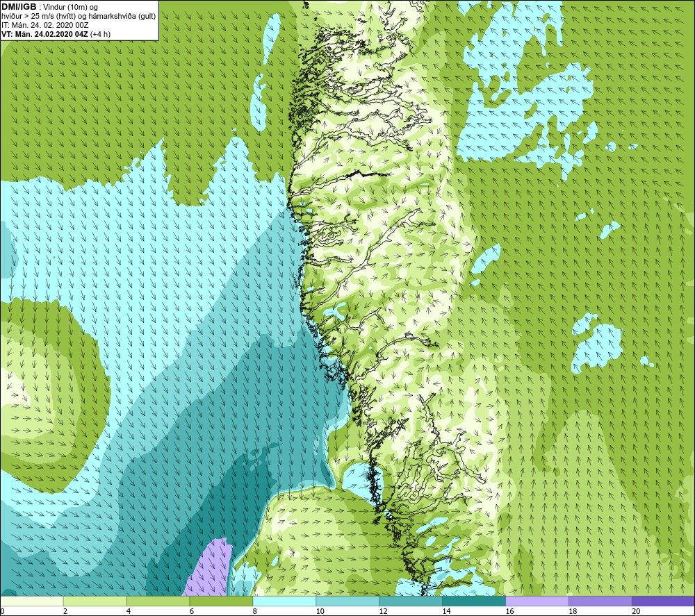Click the 'hviður > 25 m/s' legend description line

(x=79, y=17)
